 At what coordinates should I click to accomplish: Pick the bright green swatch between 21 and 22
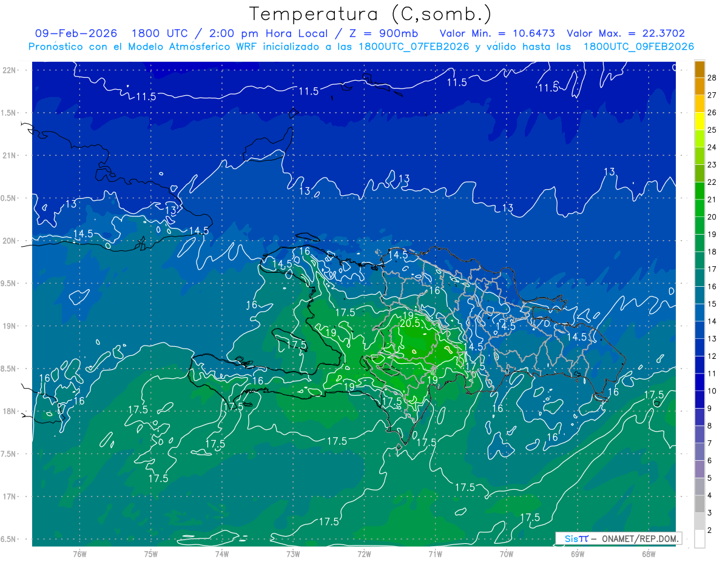click(699, 190)
